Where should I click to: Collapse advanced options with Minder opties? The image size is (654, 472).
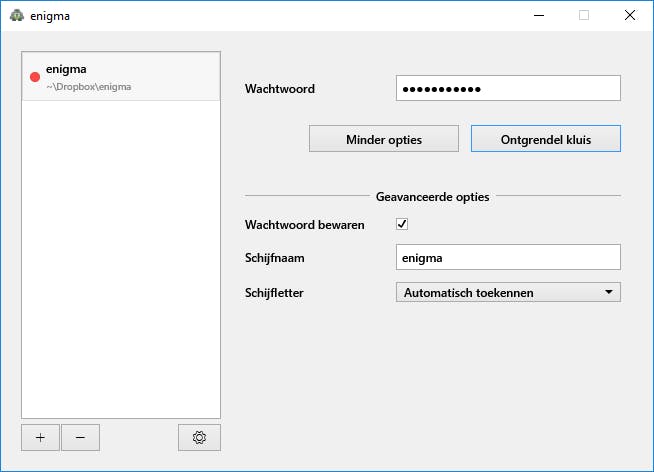(384, 139)
